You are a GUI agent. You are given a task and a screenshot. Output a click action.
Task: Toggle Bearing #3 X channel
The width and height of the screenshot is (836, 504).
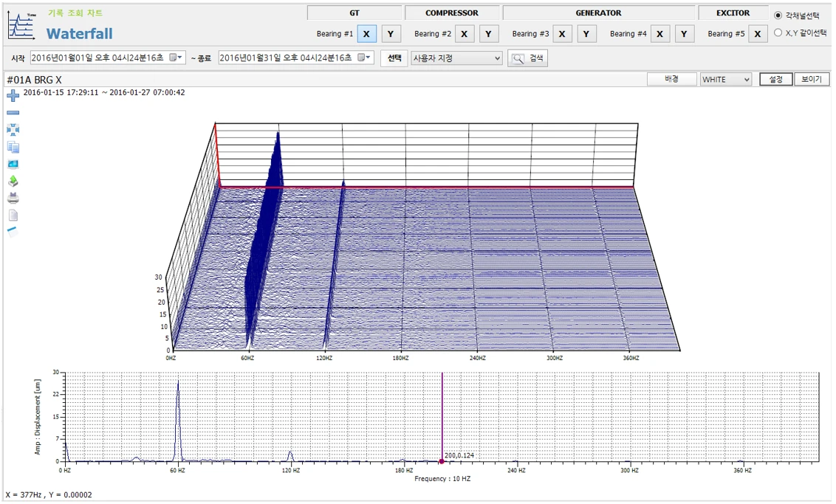(562, 34)
